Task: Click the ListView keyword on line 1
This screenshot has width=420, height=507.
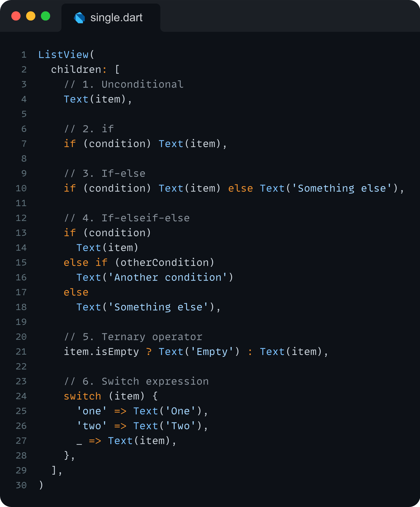Action: (x=63, y=55)
